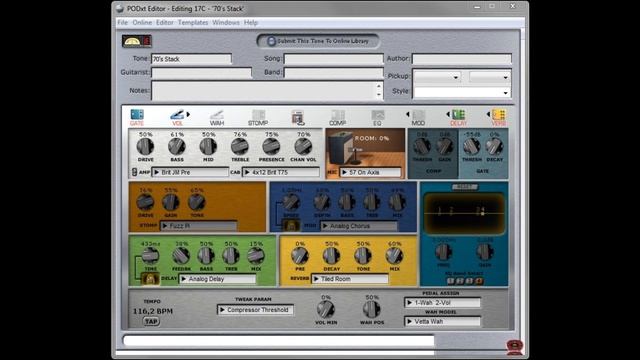Click the Author input field
This screenshot has height=360, width=640.
pos(462,59)
